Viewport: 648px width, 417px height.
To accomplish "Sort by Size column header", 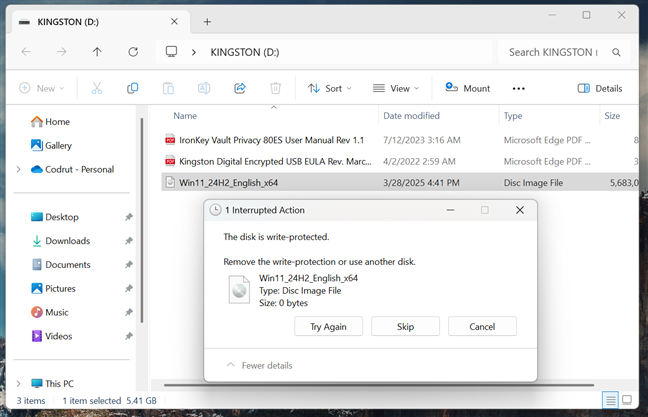I will pos(612,116).
